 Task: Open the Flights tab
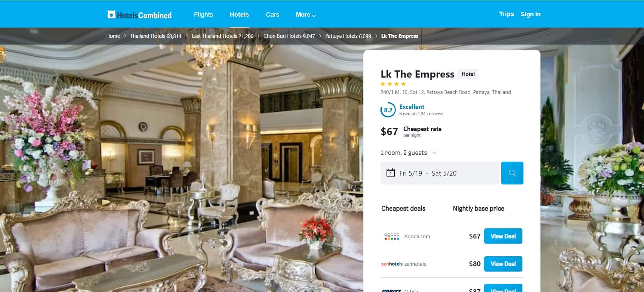(203, 15)
